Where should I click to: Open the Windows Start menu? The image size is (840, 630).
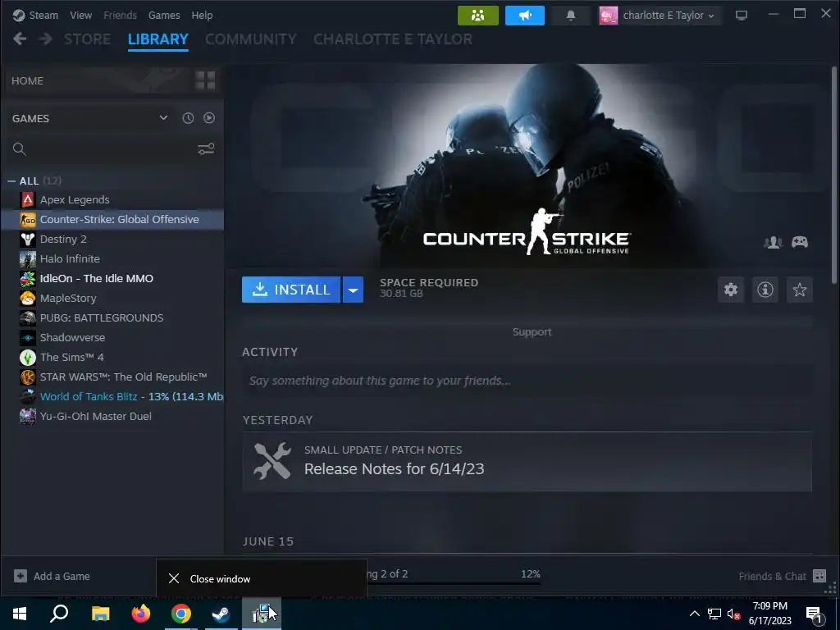click(20, 614)
